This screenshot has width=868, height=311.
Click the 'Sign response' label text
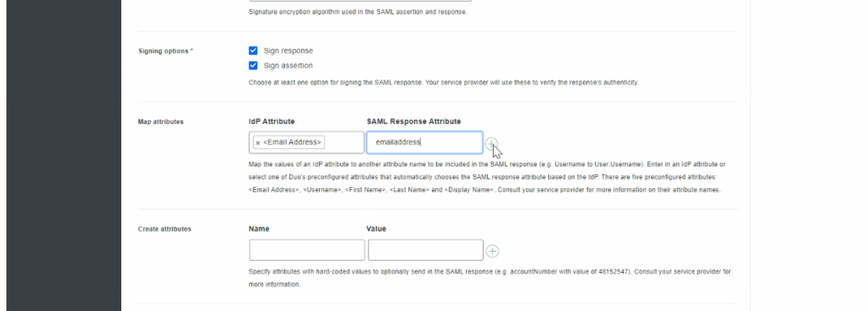(x=288, y=51)
